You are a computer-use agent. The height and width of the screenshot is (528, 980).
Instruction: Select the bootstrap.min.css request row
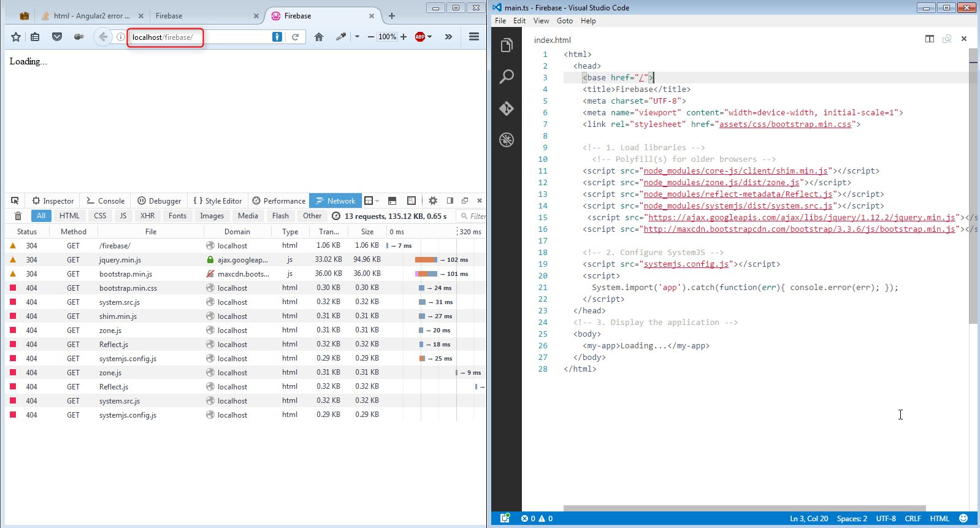pyautogui.click(x=245, y=288)
